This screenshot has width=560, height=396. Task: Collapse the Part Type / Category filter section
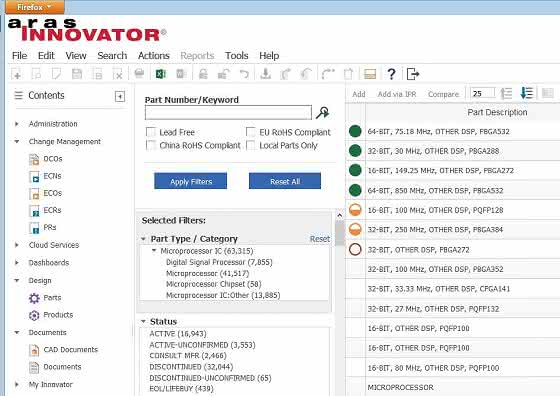point(144,239)
